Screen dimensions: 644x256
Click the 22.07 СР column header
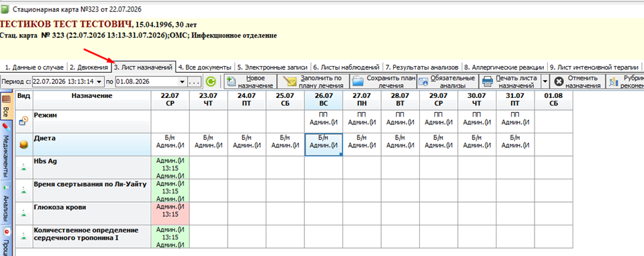(x=170, y=100)
